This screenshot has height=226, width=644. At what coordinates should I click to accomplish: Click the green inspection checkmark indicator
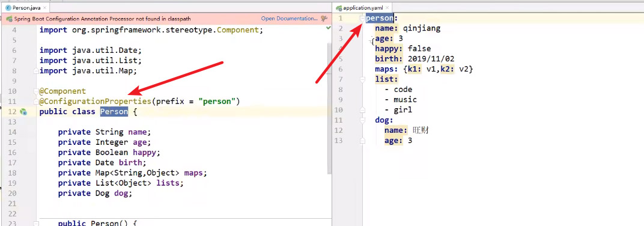coord(328,28)
